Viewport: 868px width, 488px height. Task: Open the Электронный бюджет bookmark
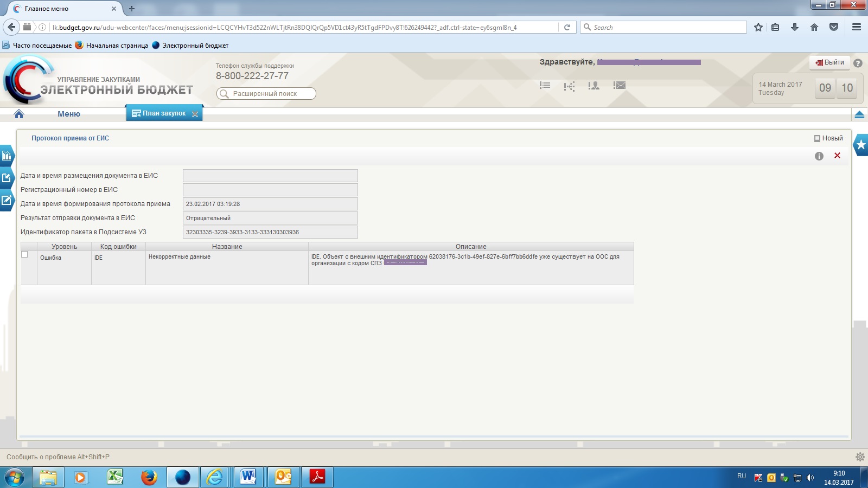coord(195,46)
